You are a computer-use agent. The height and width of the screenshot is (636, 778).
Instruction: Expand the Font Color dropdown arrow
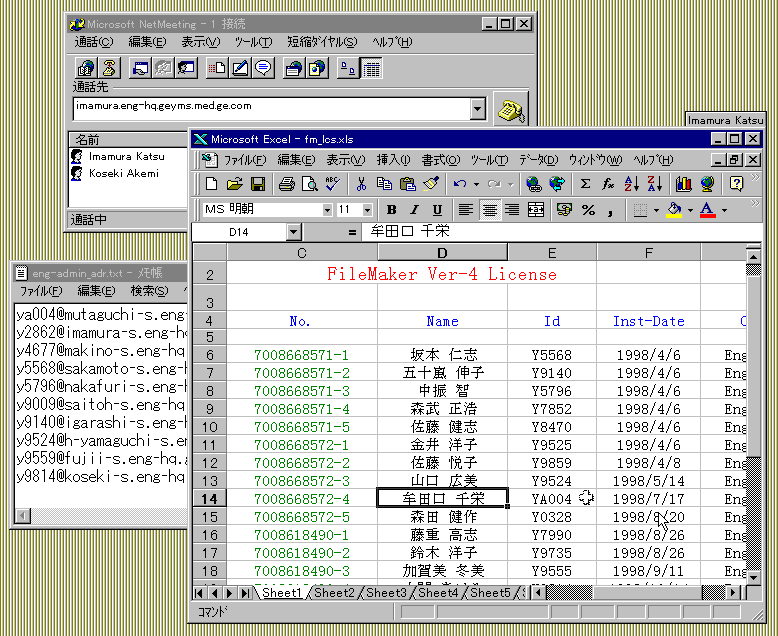coord(724,210)
